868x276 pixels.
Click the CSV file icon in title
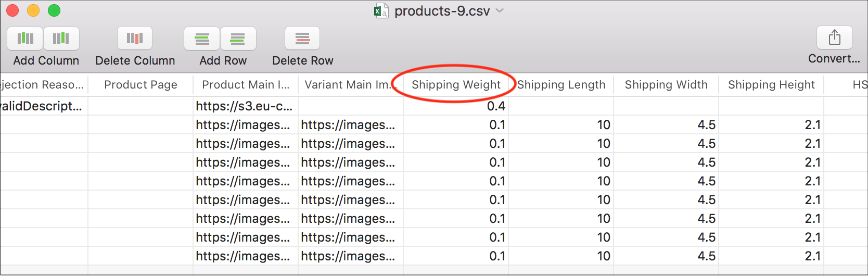[381, 11]
